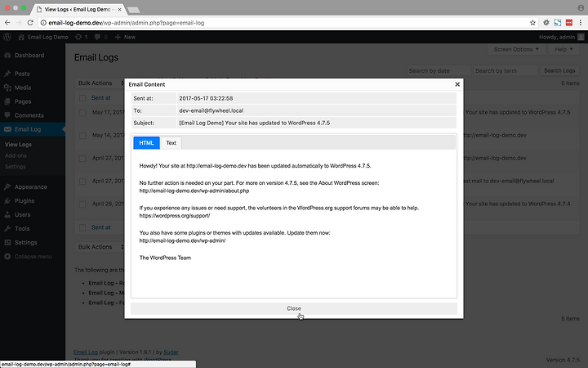Open the top Bulk Actions dropdown
This screenshot has height=368, width=588.
[x=100, y=83]
